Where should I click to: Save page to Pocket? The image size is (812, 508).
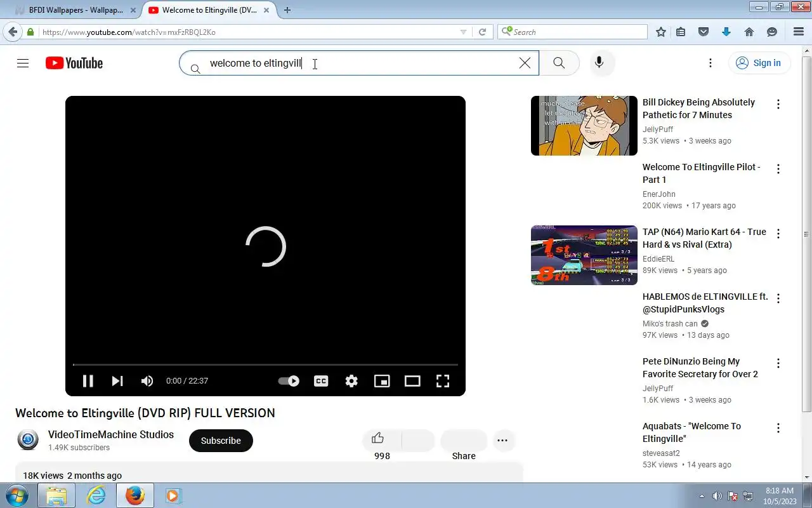704,32
